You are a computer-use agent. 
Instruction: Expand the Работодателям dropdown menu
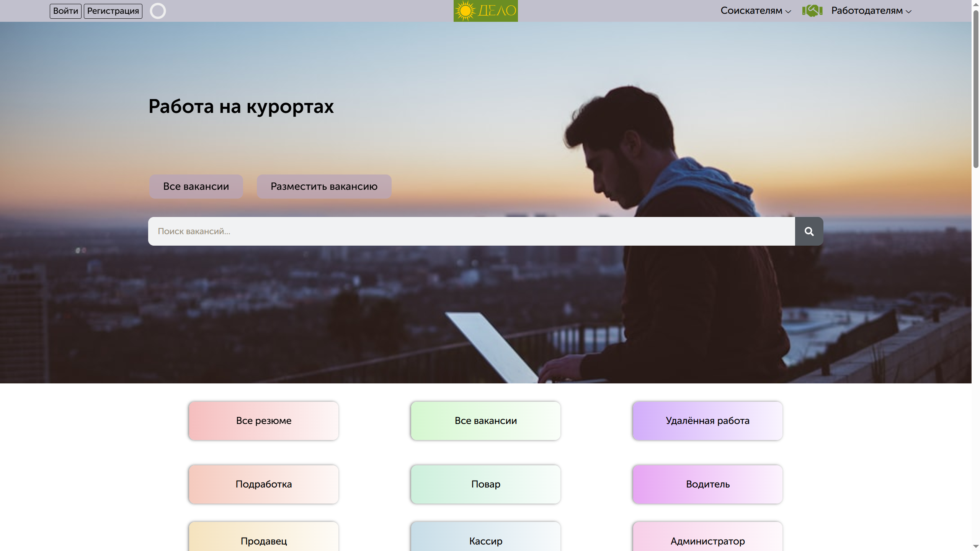871,11
